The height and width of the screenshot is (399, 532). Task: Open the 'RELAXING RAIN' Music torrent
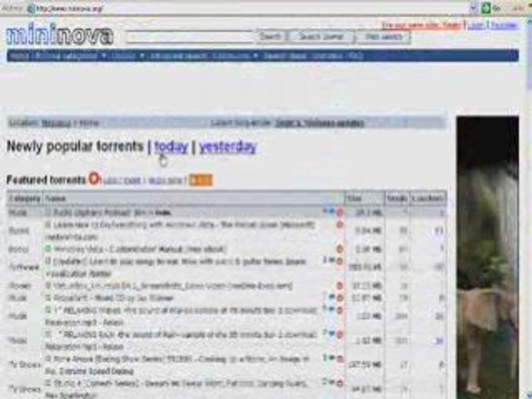(181, 341)
